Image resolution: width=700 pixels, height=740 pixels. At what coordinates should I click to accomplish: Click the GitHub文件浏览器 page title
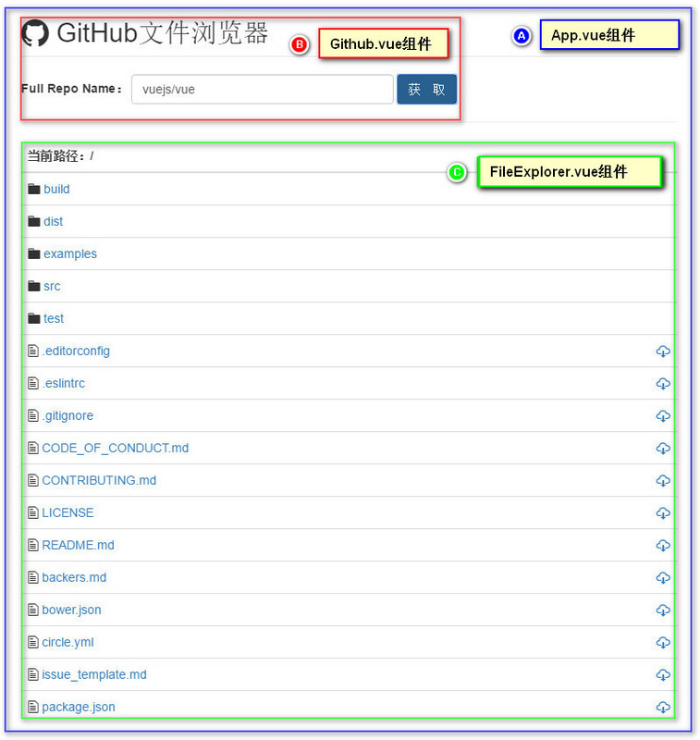(163, 33)
